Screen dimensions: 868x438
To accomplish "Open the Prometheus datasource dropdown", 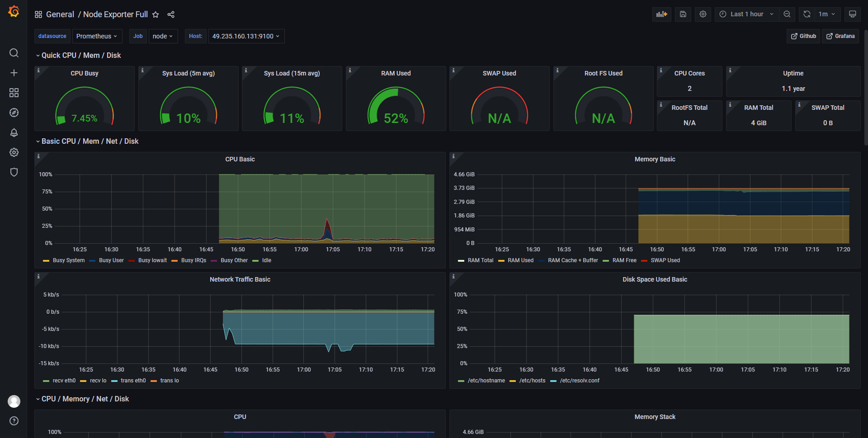I will click(97, 36).
